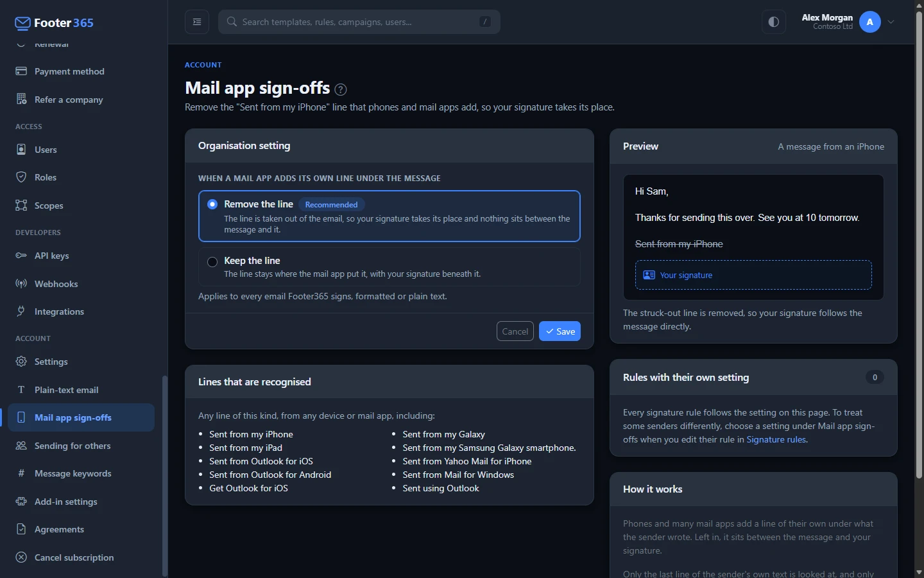
Task: Click the user avatar circle 'A'
Action: point(870,22)
